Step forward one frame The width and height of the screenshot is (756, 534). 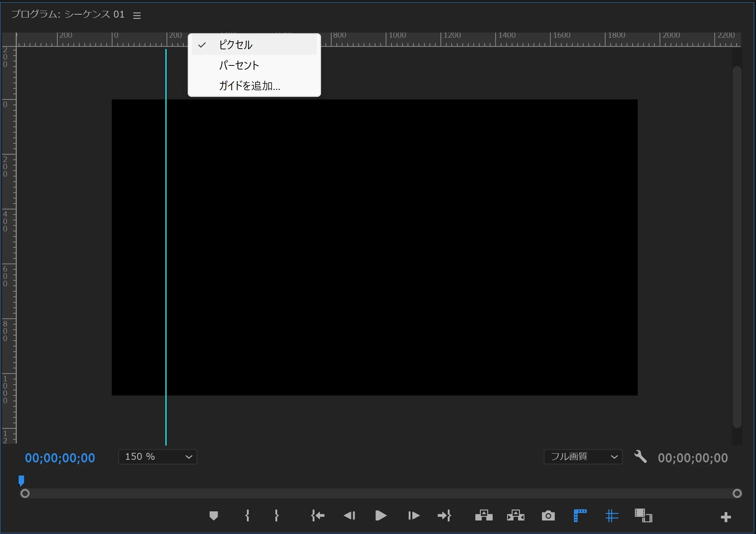413,516
